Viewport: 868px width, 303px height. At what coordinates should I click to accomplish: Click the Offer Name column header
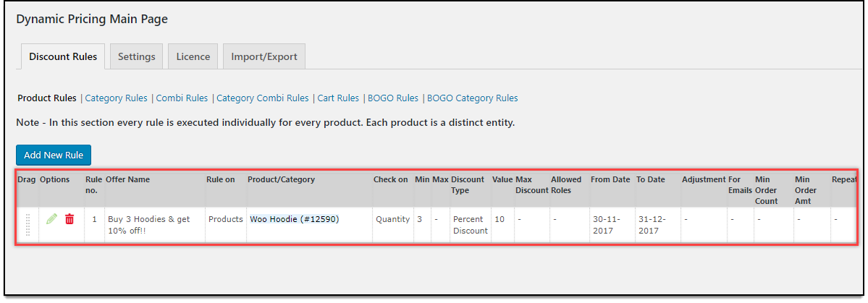pos(128,179)
